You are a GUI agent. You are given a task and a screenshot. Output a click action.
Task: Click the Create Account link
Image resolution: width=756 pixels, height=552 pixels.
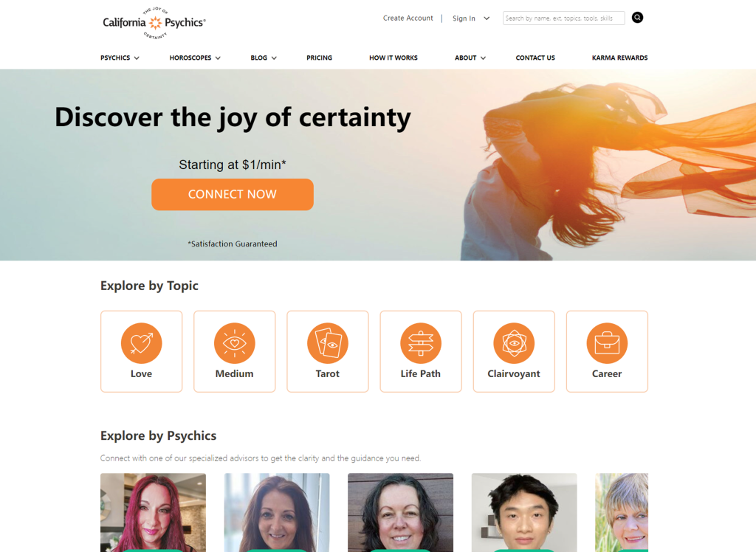(x=408, y=18)
